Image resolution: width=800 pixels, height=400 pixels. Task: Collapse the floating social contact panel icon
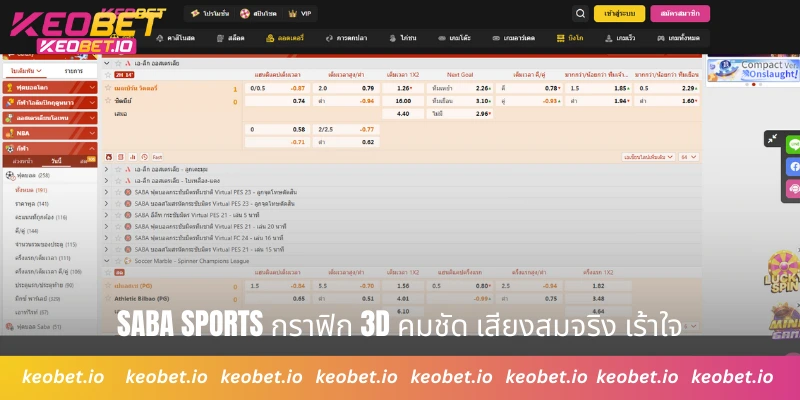pyautogui.click(x=772, y=138)
